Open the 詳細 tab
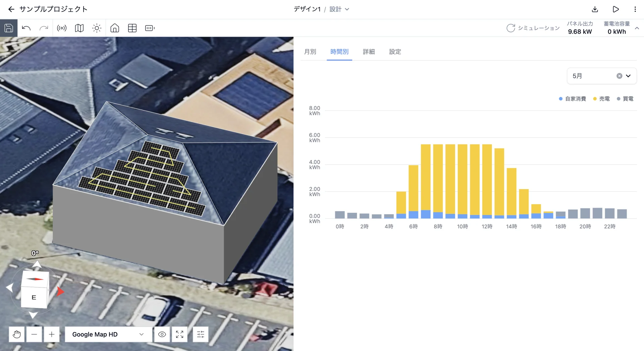The height and width of the screenshot is (351, 644). 369,52
